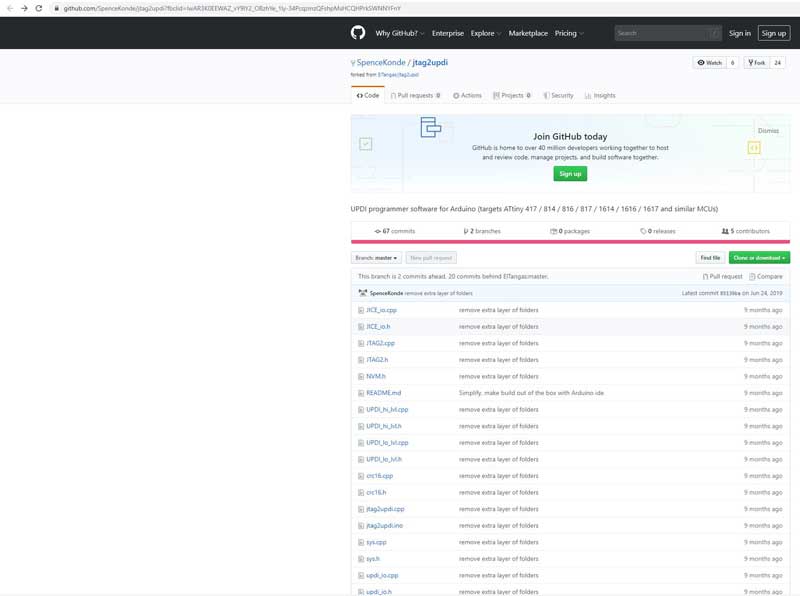The image size is (800, 596).
Task: Open the fork count 24
Action: pyautogui.click(x=778, y=63)
